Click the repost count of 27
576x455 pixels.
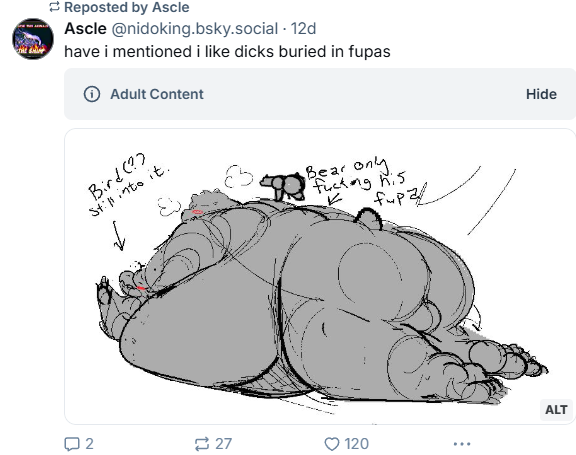pos(223,444)
